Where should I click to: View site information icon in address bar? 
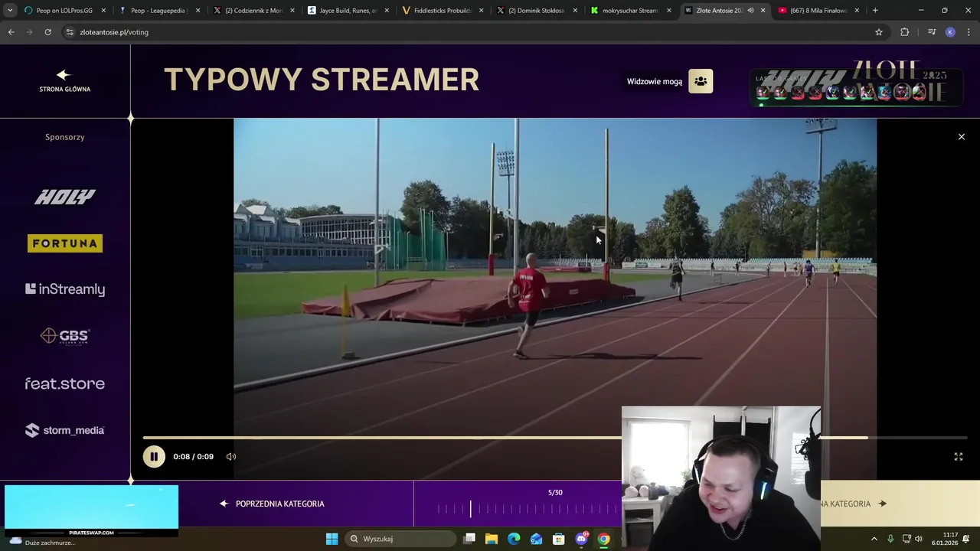pyautogui.click(x=70, y=32)
